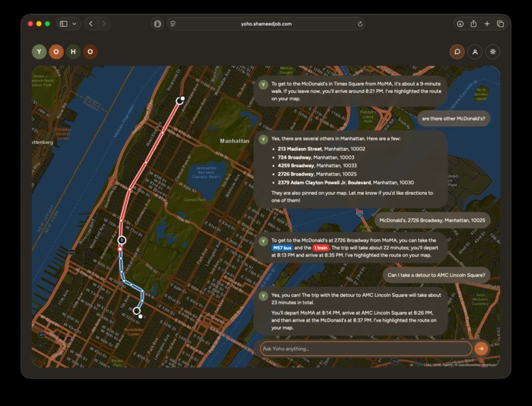Open the Safari downloads icon

tap(460, 23)
